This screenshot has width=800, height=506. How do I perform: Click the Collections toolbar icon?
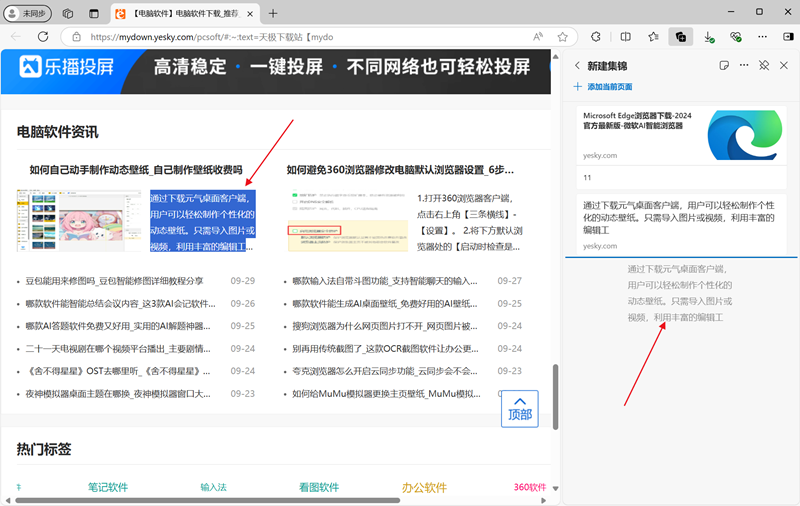[x=680, y=36]
